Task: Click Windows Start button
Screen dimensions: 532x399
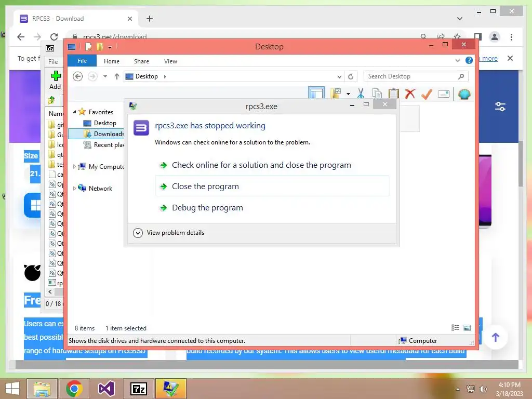Action: pyautogui.click(x=12, y=389)
